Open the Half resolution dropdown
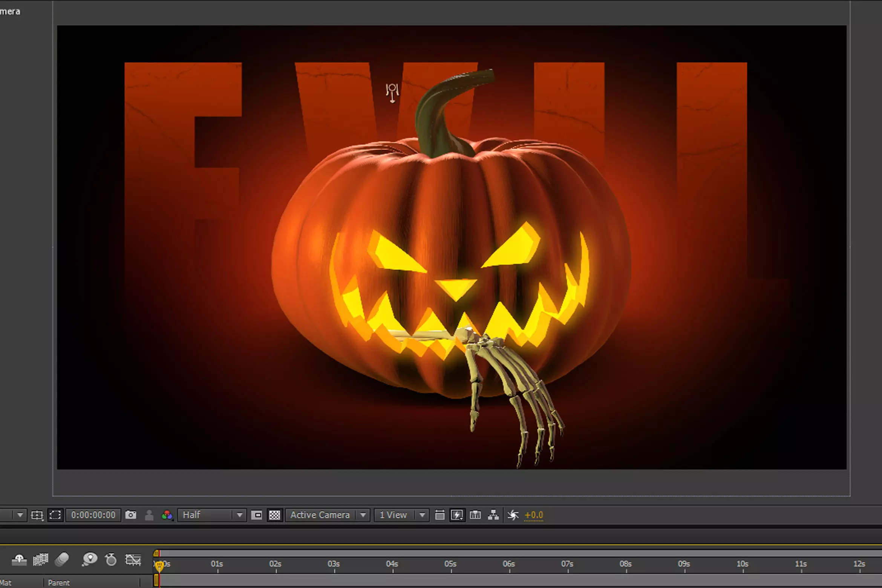The height and width of the screenshot is (588, 882). pos(212,515)
